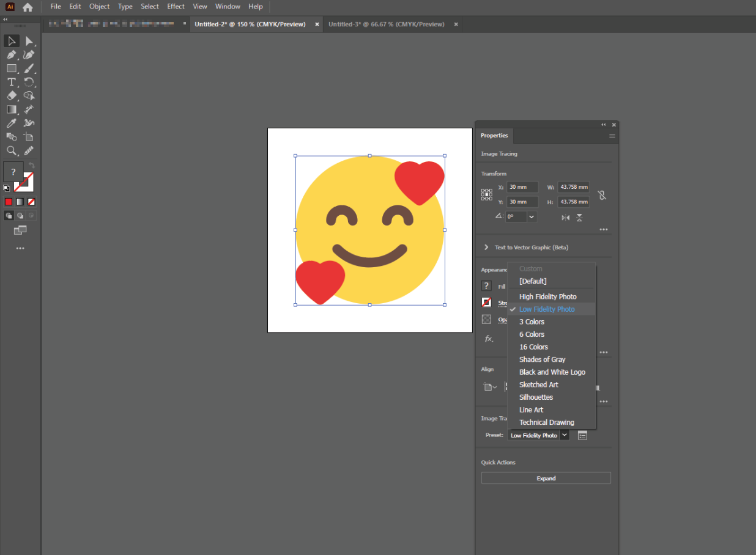
Task: Open the Align To dropdown in Align section
Action: [489, 387]
